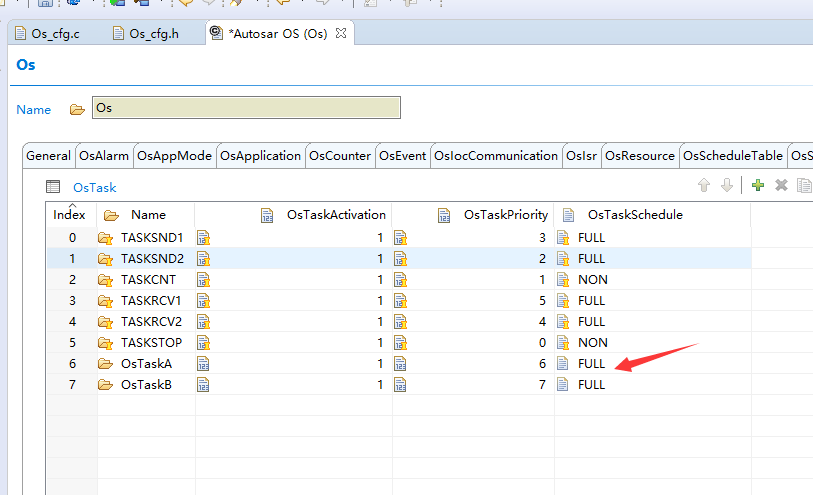This screenshot has height=495, width=813.
Task: Click priority value 5 of TASKRCV1
Action: tap(542, 301)
